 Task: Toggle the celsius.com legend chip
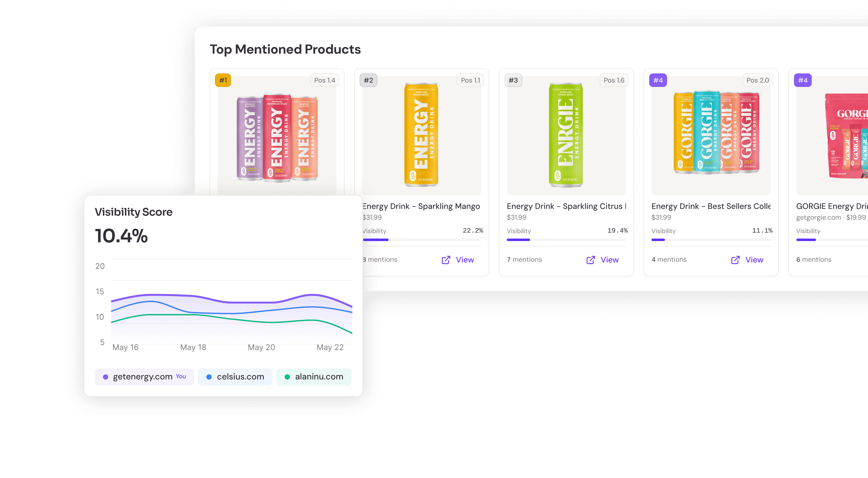click(x=235, y=377)
